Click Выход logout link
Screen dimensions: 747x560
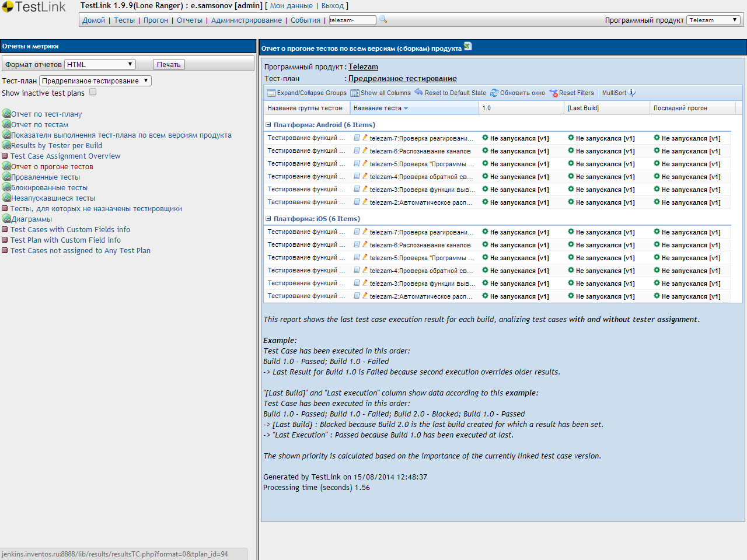[x=333, y=5]
